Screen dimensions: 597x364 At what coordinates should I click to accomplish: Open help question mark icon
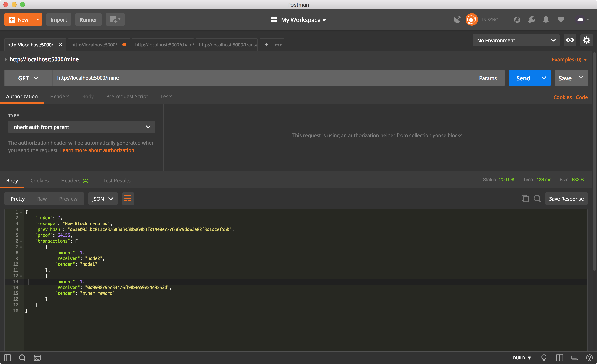[589, 358]
